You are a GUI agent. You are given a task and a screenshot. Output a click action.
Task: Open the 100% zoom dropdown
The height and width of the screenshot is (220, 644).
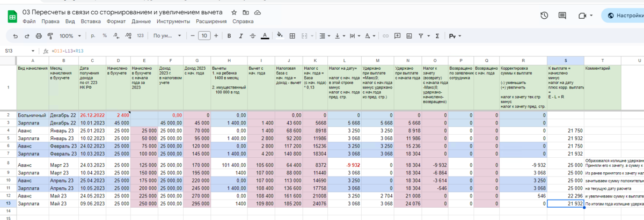(x=70, y=36)
